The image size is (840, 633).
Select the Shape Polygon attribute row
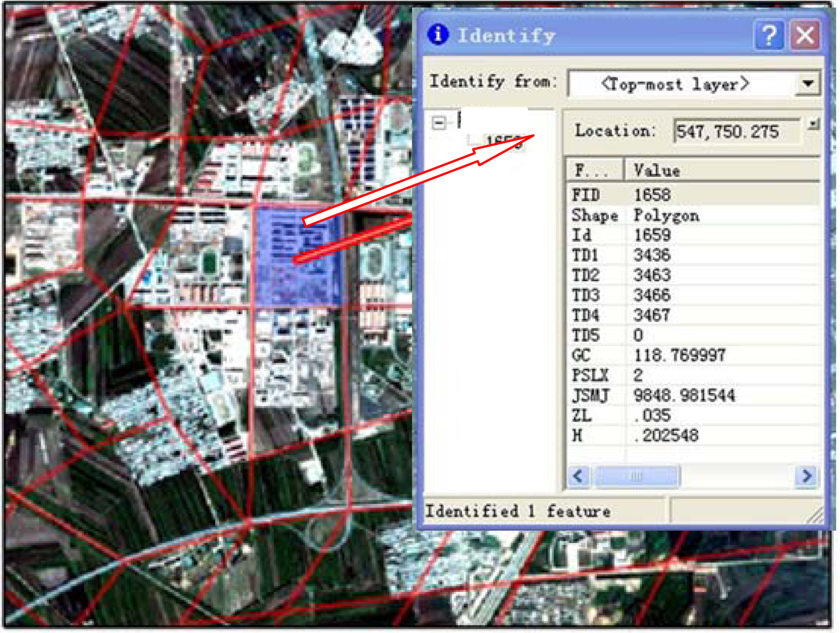coord(693,215)
